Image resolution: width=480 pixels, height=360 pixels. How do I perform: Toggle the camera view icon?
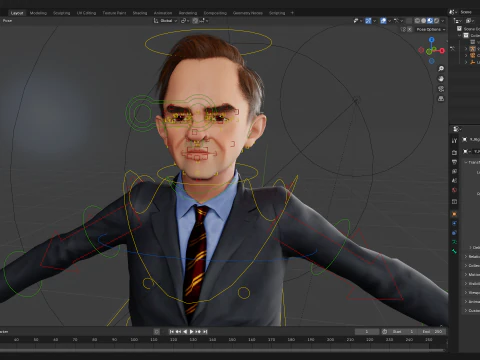441,89
